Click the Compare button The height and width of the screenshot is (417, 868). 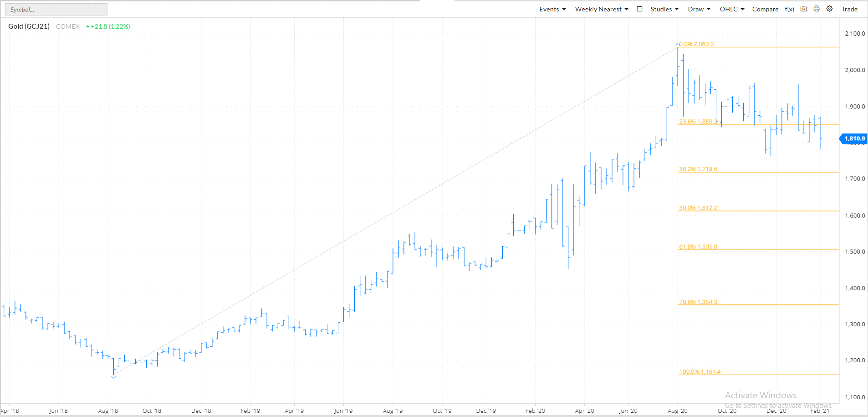tap(765, 9)
